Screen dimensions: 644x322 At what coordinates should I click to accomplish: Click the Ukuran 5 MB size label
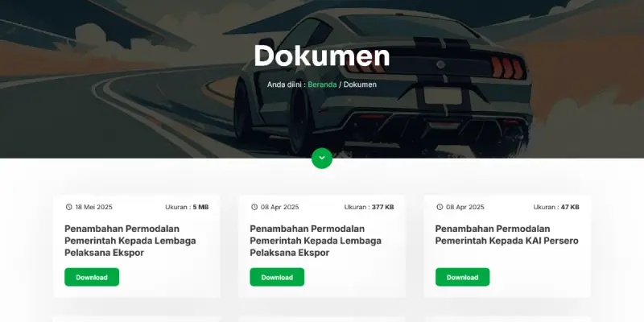(x=187, y=207)
